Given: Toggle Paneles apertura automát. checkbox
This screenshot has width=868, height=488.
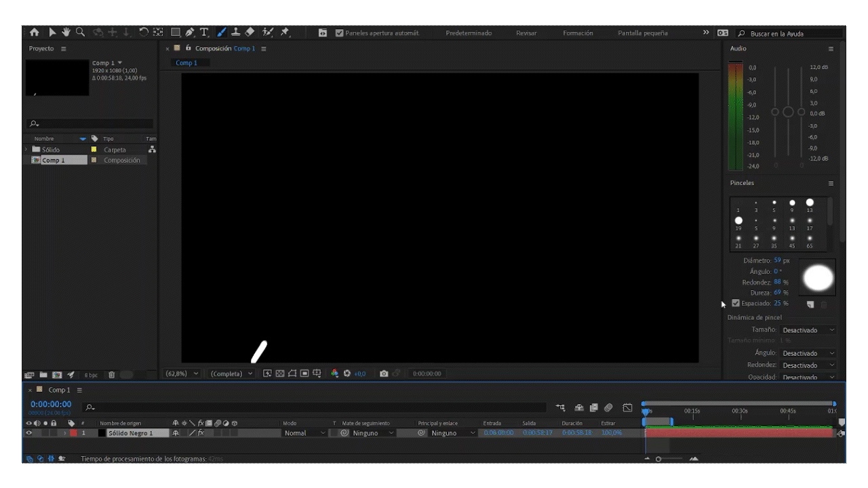Looking at the screenshot, I should point(340,33).
